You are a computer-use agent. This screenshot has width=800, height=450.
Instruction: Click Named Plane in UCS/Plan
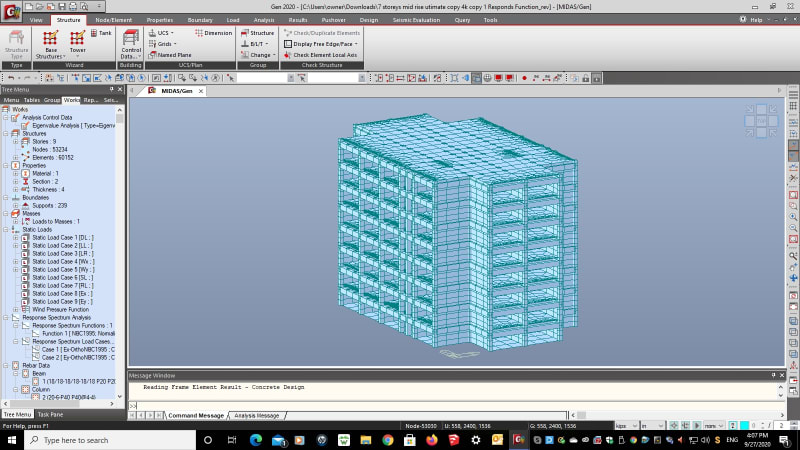tap(170, 55)
